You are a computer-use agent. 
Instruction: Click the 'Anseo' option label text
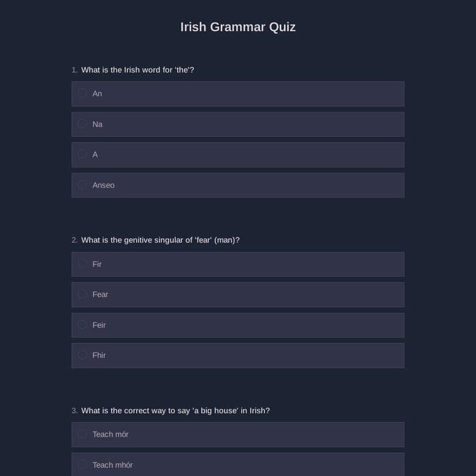click(103, 185)
